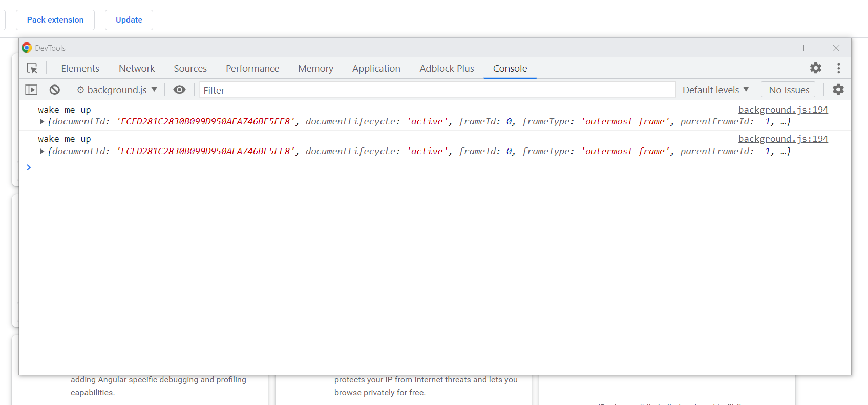Go to the Memory tab

[x=315, y=68]
